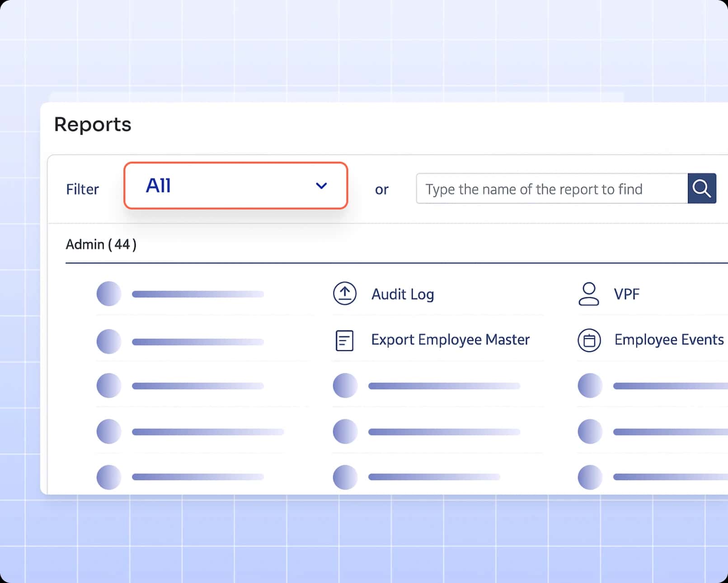Click the Reports page title
The width and height of the screenshot is (728, 583).
click(x=92, y=124)
